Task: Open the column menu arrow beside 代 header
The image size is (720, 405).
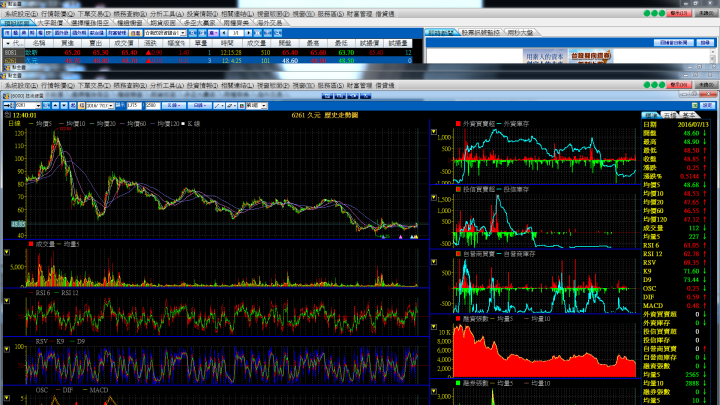Action: pyautogui.click(x=8, y=43)
